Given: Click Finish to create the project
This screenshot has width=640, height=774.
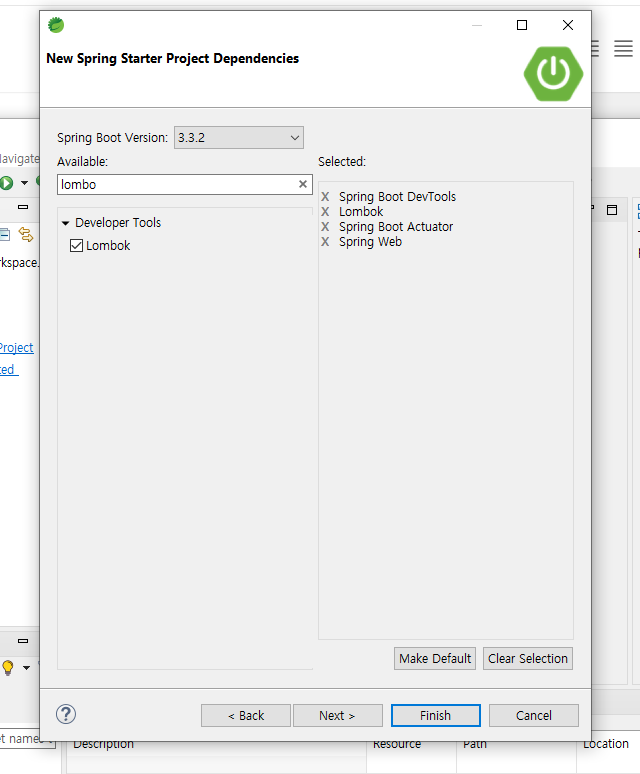Looking at the screenshot, I should 435,715.
